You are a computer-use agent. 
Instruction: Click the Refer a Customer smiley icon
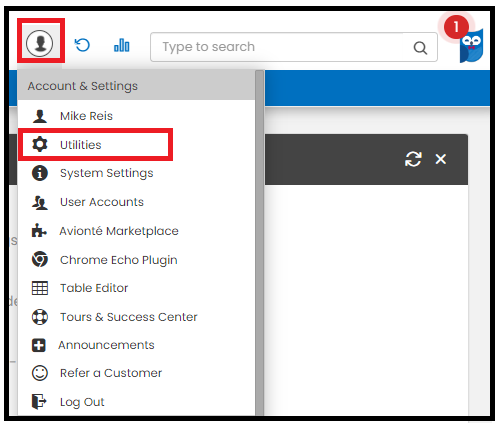(40, 373)
